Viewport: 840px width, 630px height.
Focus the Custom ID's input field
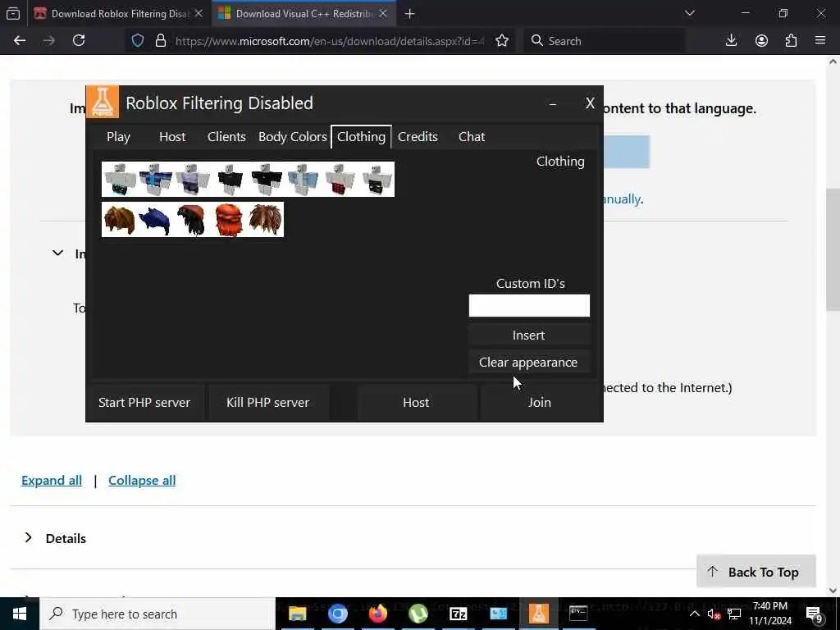tap(529, 305)
